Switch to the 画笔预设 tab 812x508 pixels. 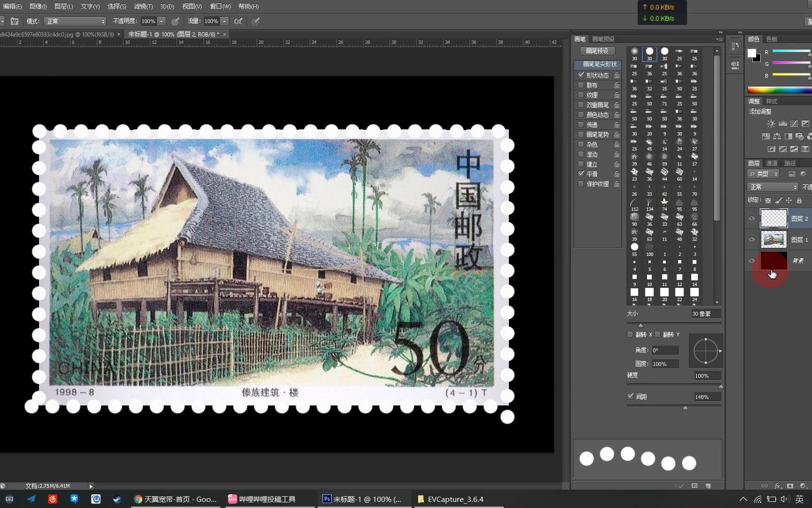(603, 39)
